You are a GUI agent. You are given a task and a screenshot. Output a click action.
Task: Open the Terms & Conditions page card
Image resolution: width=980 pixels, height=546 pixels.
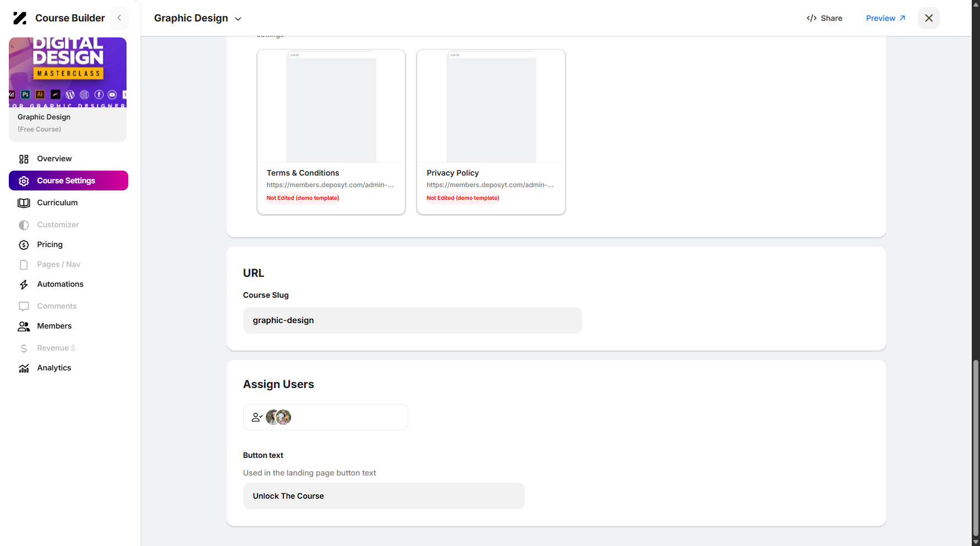click(x=331, y=132)
